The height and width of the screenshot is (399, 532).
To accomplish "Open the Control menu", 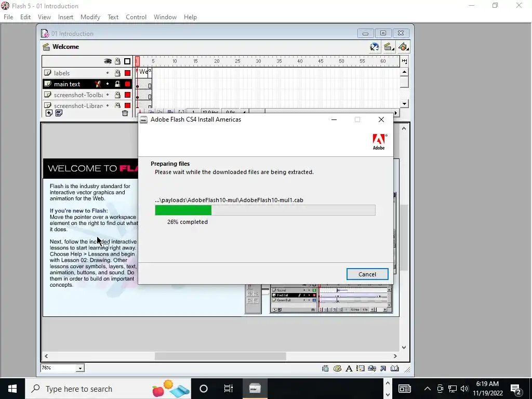I will coord(136,17).
